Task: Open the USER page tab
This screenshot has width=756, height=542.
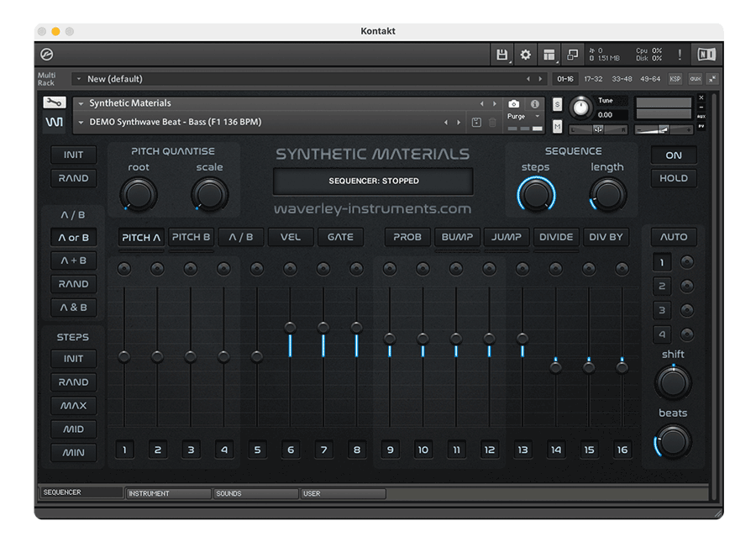Action: (x=343, y=493)
